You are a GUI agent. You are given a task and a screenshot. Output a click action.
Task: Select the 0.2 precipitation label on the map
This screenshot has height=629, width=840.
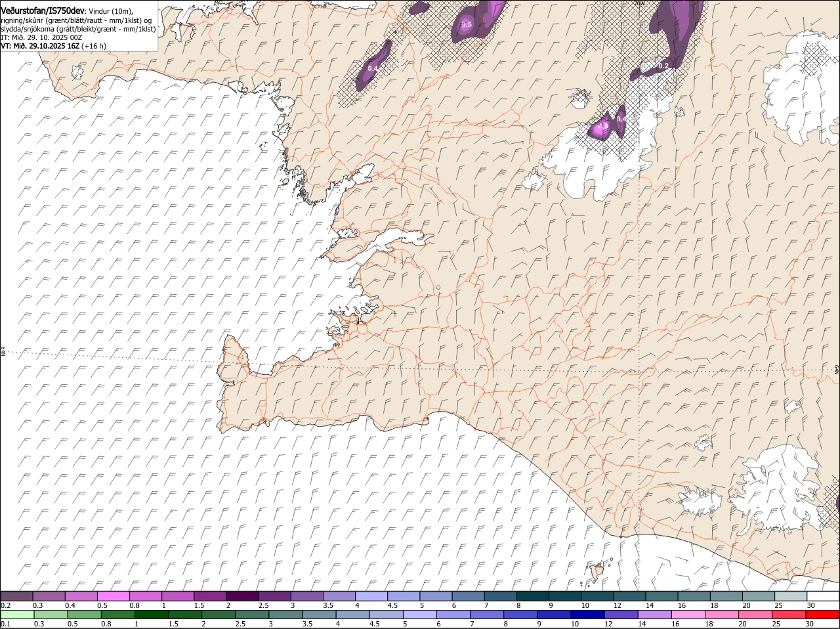click(663, 66)
